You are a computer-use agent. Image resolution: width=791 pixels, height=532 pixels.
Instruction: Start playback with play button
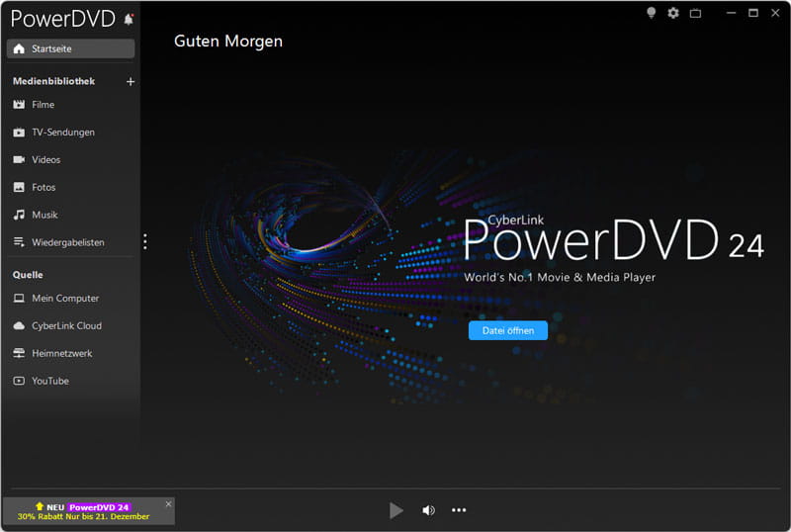pos(396,510)
